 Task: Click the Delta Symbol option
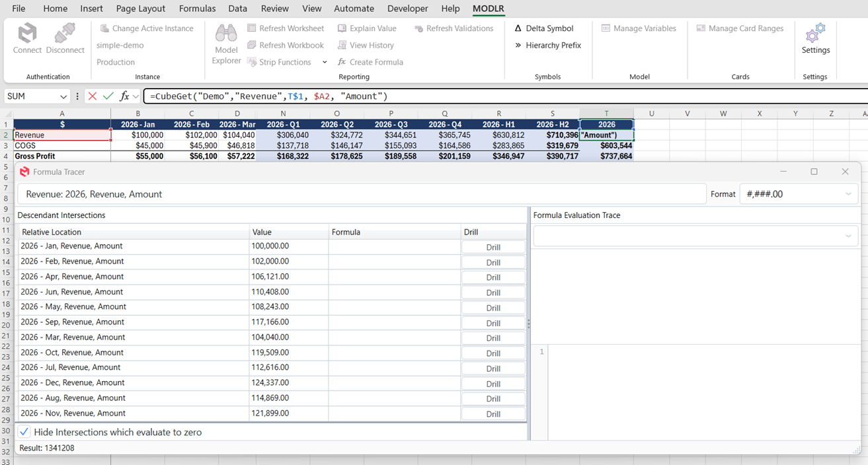coord(543,28)
